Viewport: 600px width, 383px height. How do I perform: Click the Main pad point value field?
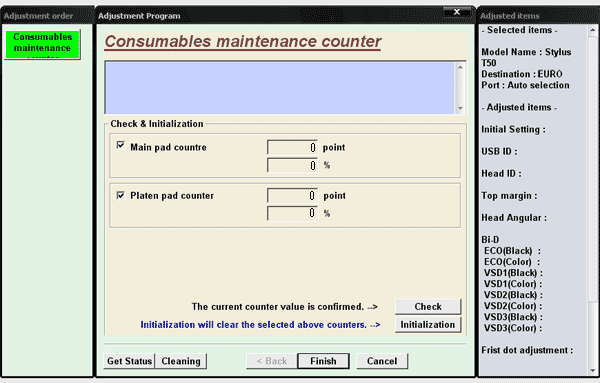292,147
